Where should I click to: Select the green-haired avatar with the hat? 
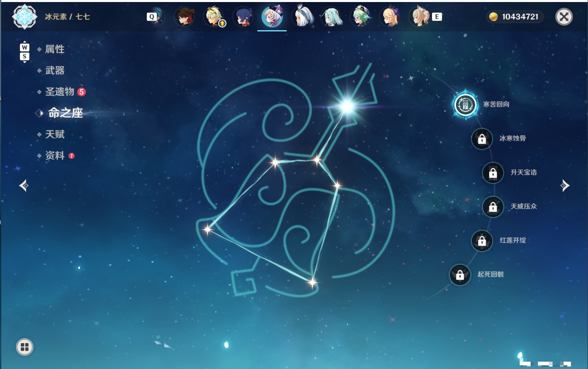[x=361, y=17]
